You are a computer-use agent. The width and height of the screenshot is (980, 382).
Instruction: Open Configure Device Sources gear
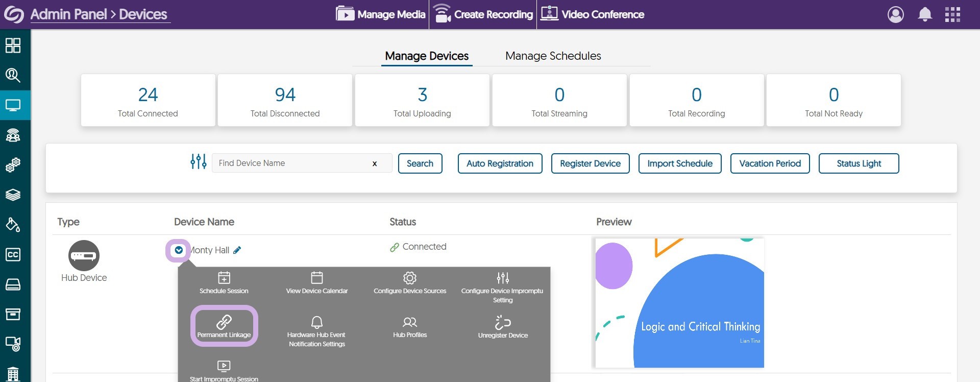click(x=409, y=282)
